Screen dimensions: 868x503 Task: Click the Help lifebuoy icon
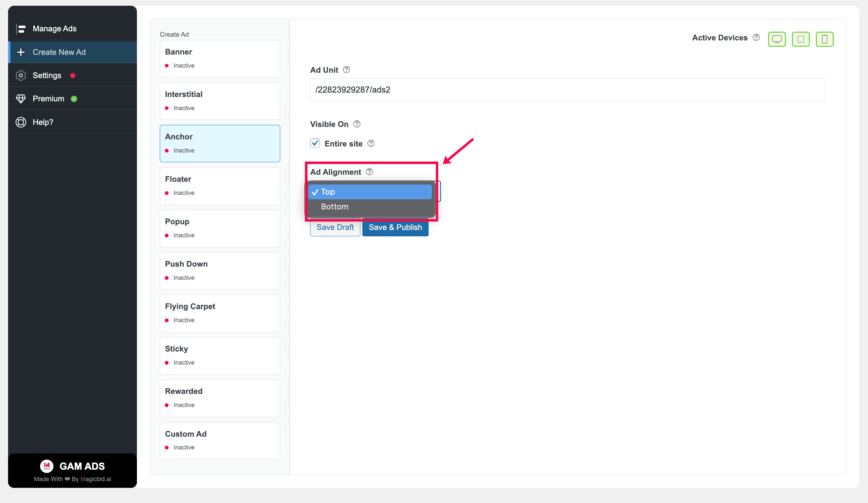21,122
